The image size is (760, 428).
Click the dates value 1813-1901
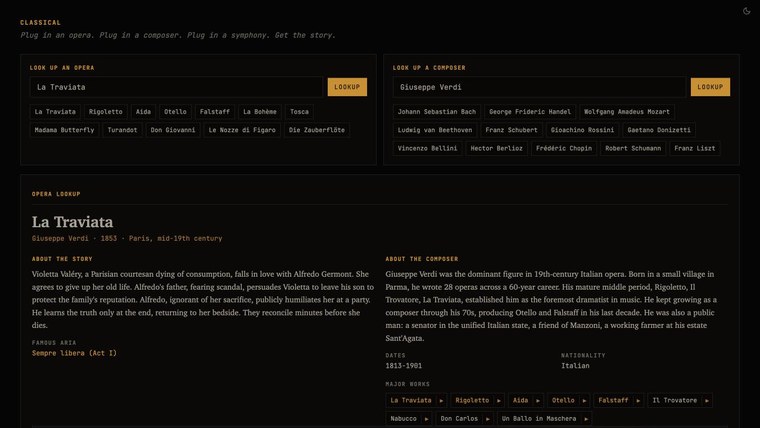click(403, 366)
